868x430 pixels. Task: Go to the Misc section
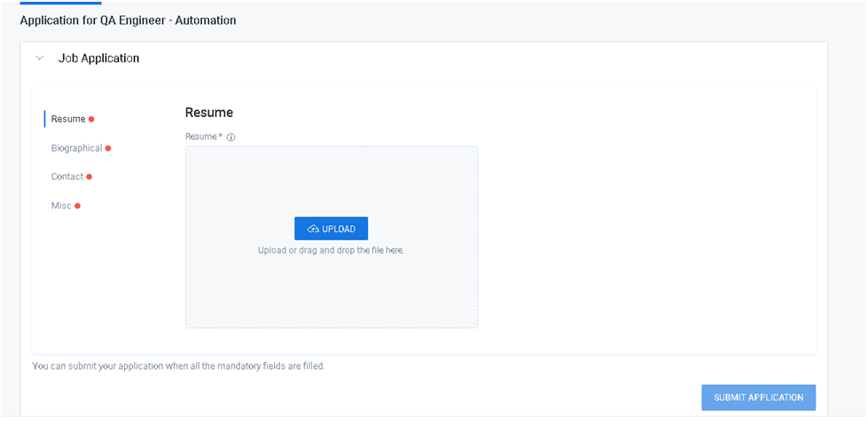pos(61,206)
